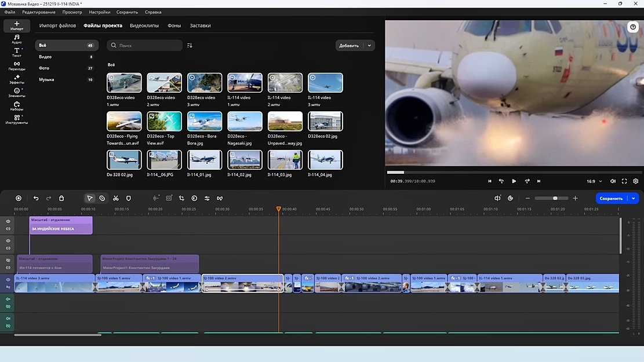Open the Настройки menu
The image size is (644, 362).
click(100, 12)
